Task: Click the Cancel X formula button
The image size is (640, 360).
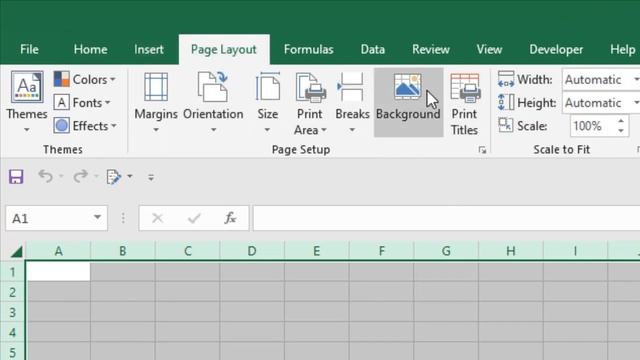Action: 158,218
